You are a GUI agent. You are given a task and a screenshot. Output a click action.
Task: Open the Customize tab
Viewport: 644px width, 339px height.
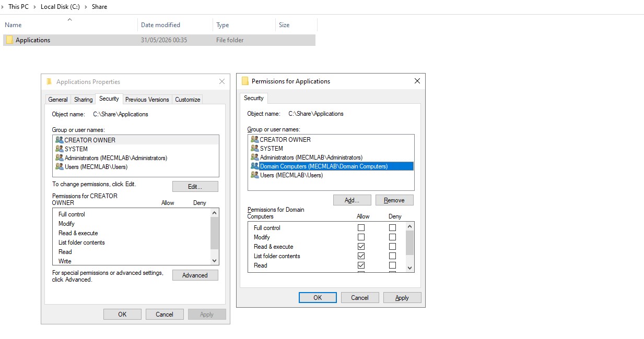(188, 100)
